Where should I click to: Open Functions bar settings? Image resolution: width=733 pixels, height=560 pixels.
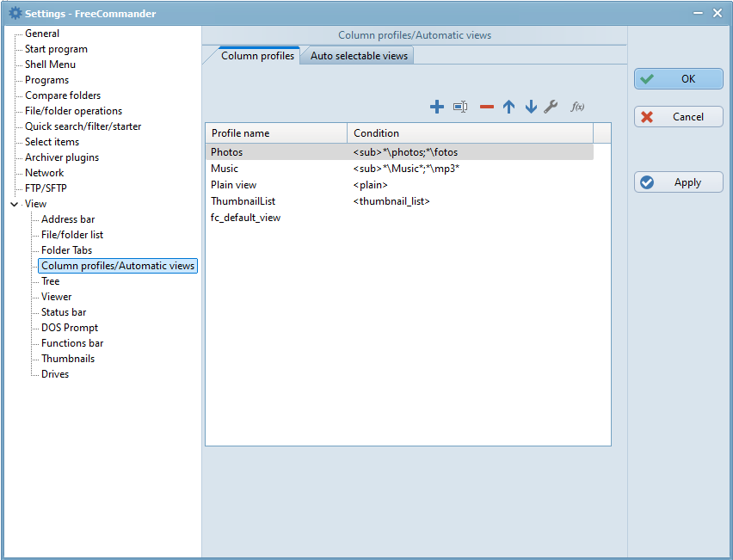pos(72,343)
